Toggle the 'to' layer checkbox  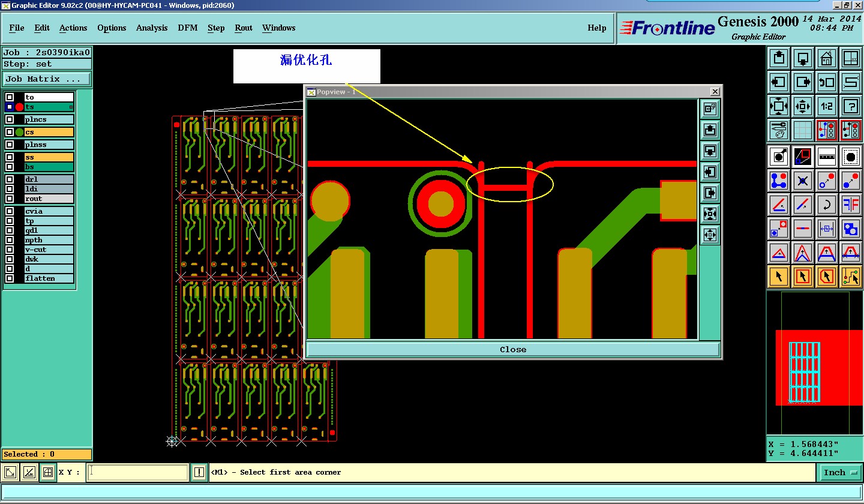(10, 97)
